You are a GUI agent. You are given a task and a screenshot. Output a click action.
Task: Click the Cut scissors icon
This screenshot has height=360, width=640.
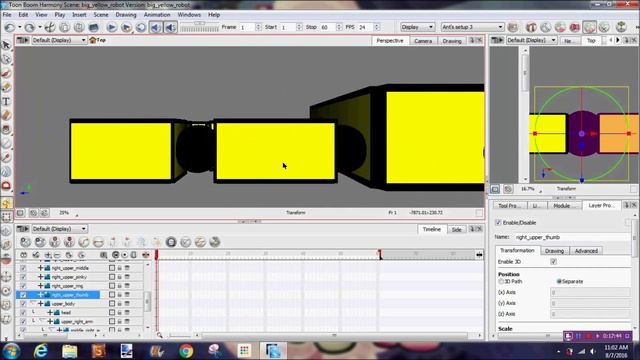click(50, 27)
